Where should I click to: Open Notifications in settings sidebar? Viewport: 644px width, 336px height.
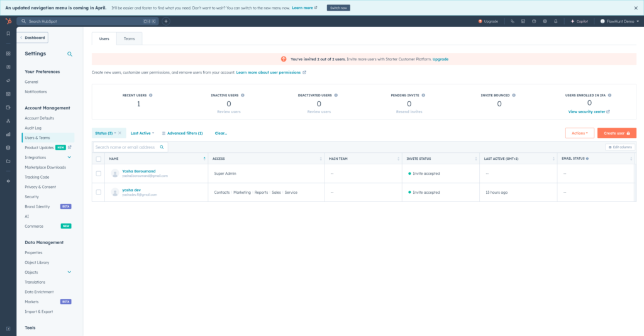(36, 92)
